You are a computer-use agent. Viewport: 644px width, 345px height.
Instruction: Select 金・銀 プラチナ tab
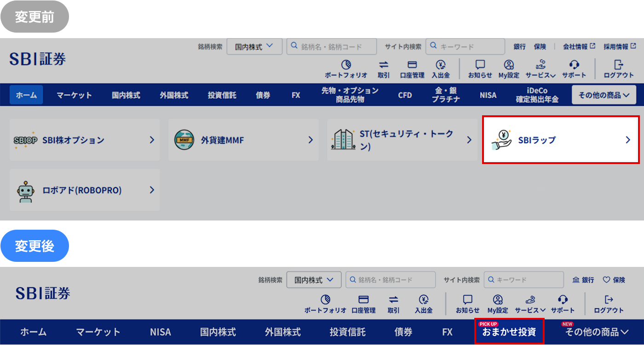pyautogui.click(x=446, y=95)
